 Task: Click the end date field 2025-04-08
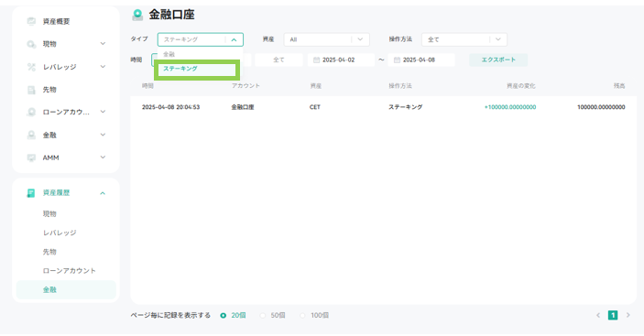point(421,60)
